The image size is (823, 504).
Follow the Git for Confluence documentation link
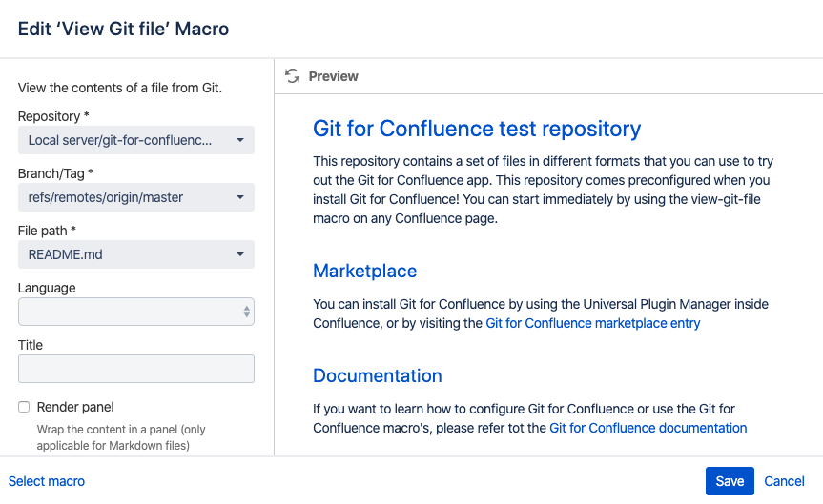click(648, 428)
